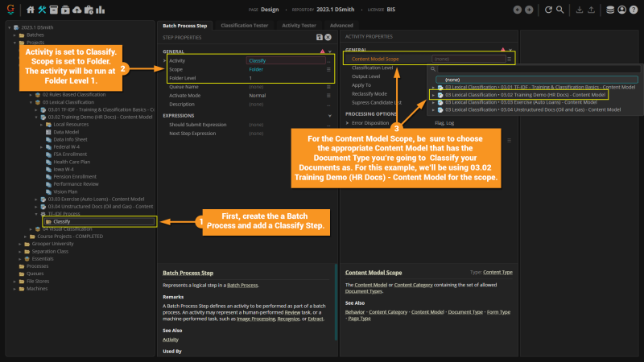644x362 pixels.
Task: Click the refresh icon in top bar
Action: point(548,10)
